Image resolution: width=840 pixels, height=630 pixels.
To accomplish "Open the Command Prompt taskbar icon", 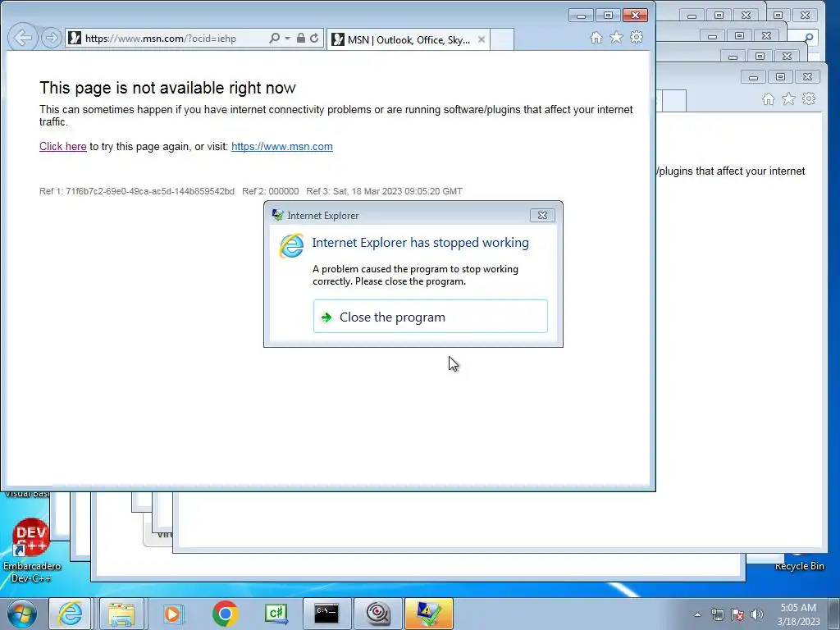I will [x=326, y=614].
